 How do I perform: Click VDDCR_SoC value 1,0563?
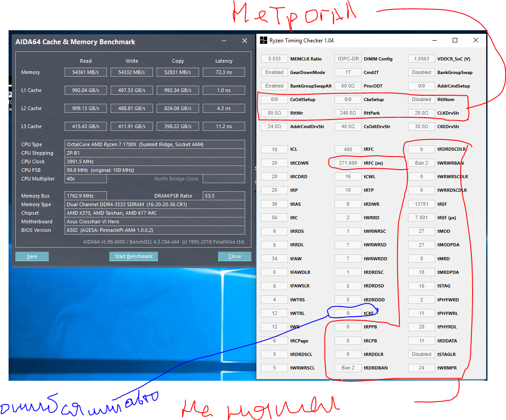point(422,59)
